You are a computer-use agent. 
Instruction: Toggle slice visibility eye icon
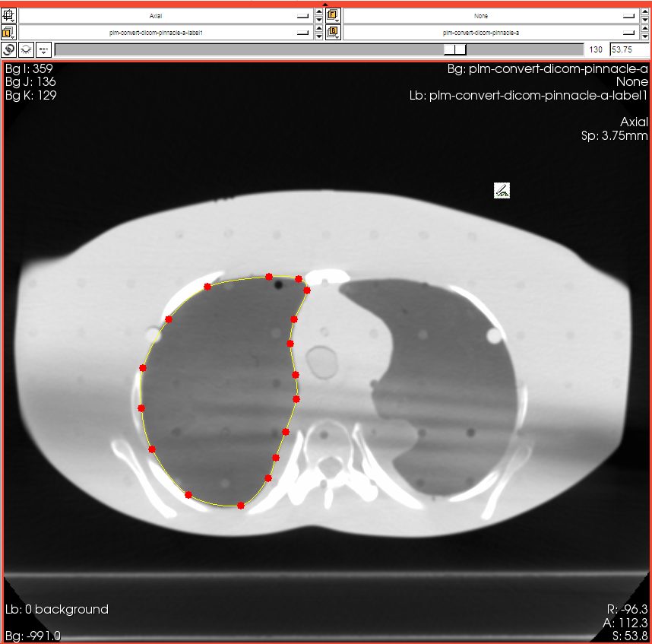tap(26, 49)
